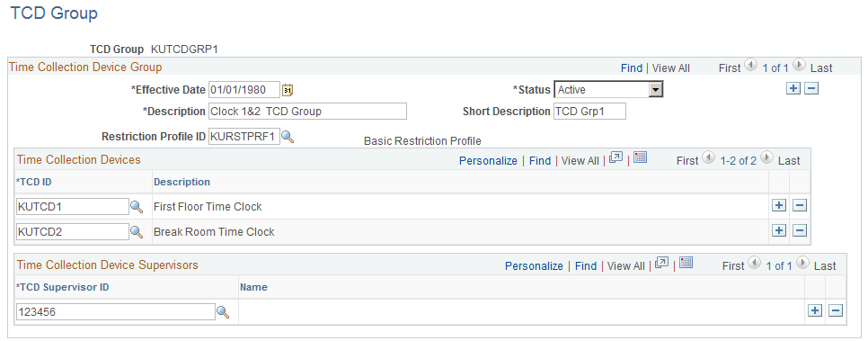Show next row in Device Group header

click(799, 66)
